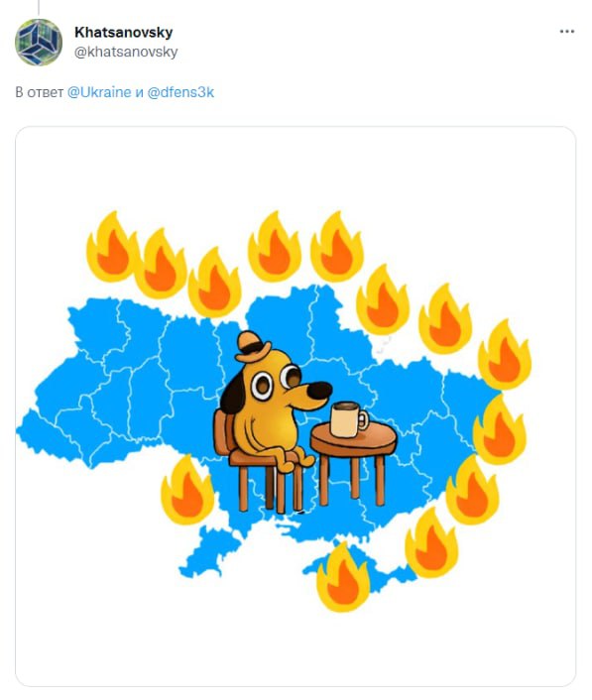This screenshot has height=700, width=592.
Task: Click the dog's white-rimmed eye
Action: pos(262,386)
